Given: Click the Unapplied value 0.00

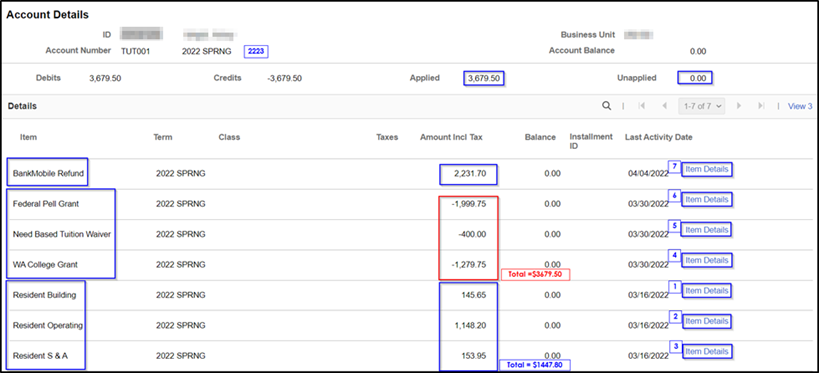Looking at the screenshot, I should pyautogui.click(x=697, y=78).
